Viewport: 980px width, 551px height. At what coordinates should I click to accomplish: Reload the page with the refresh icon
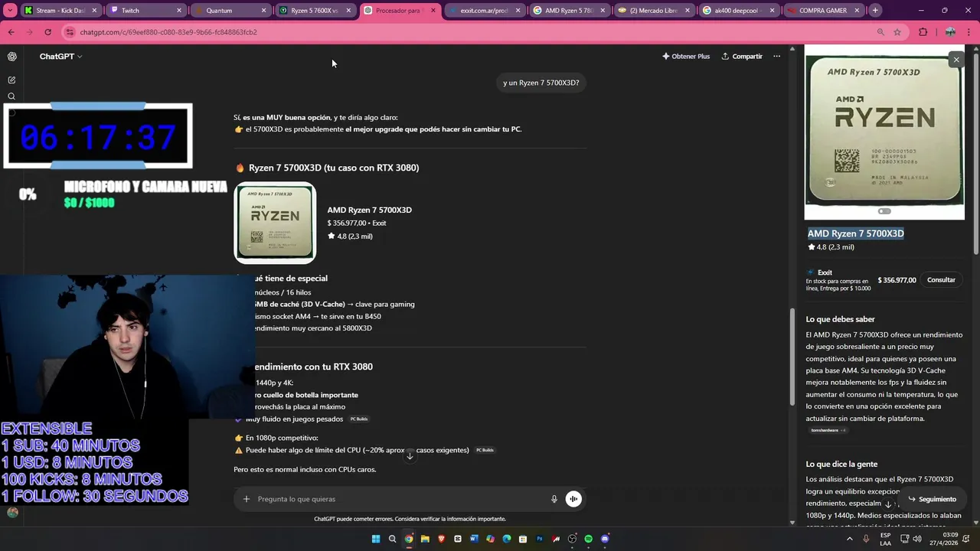coord(47,32)
